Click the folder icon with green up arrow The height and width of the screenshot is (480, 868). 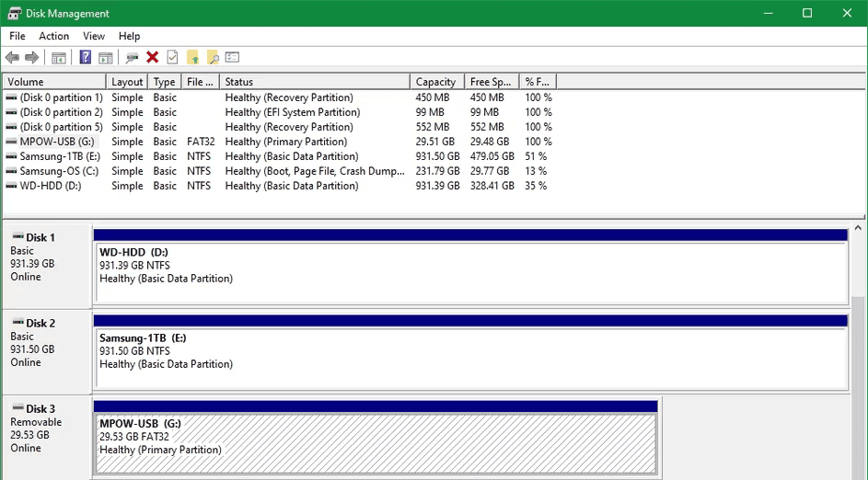point(192,58)
